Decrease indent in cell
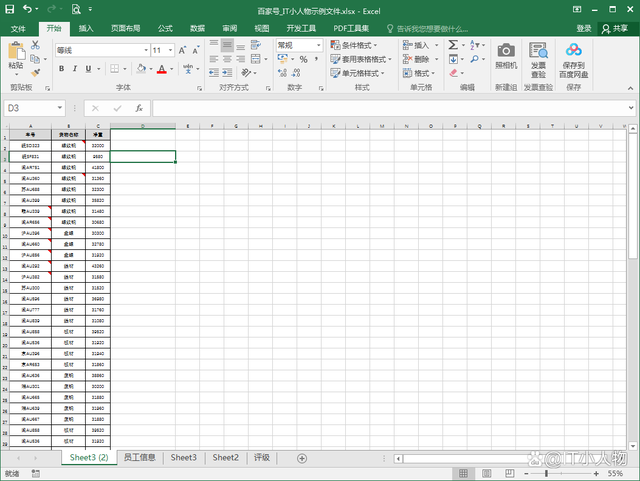This screenshot has height=481, width=640. [x=214, y=73]
